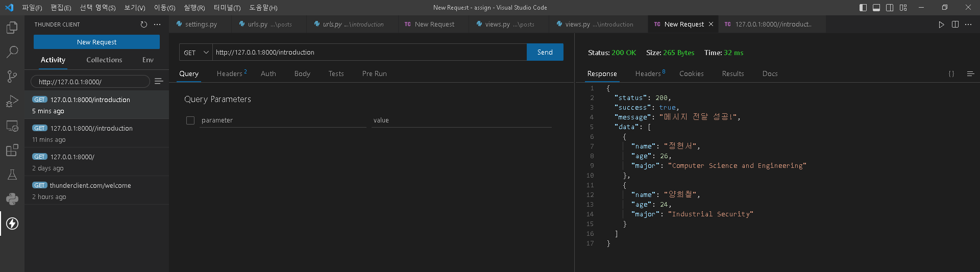The height and width of the screenshot is (272, 980).
Task: Toggle primary side bar layout icon
Action: (863, 8)
